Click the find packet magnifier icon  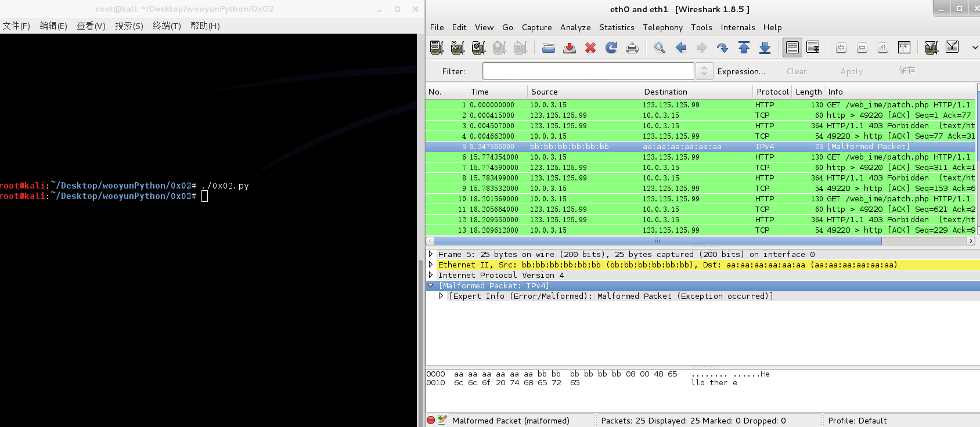coord(660,48)
